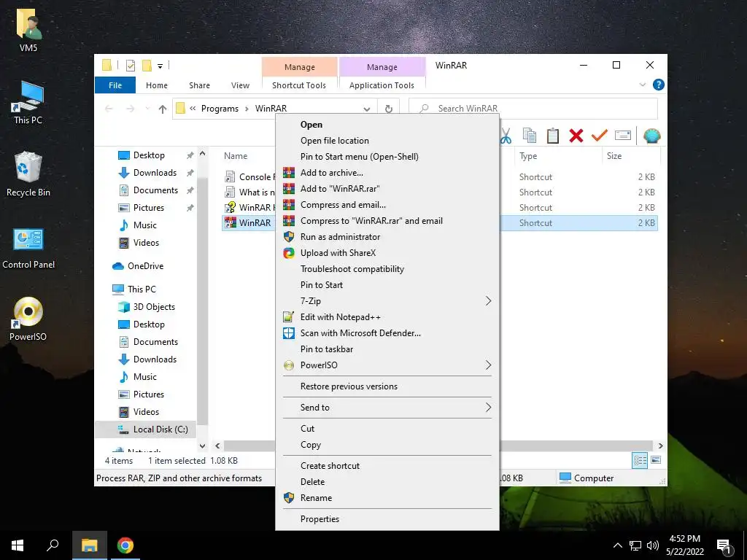Choose Rename in the context menu

(x=387, y=498)
